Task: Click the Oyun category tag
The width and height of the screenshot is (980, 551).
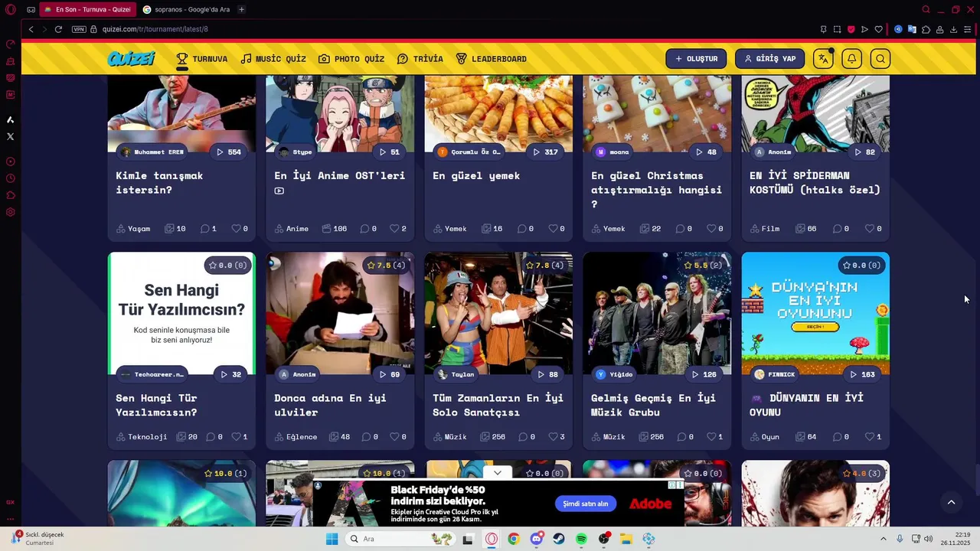Action: click(x=764, y=437)
